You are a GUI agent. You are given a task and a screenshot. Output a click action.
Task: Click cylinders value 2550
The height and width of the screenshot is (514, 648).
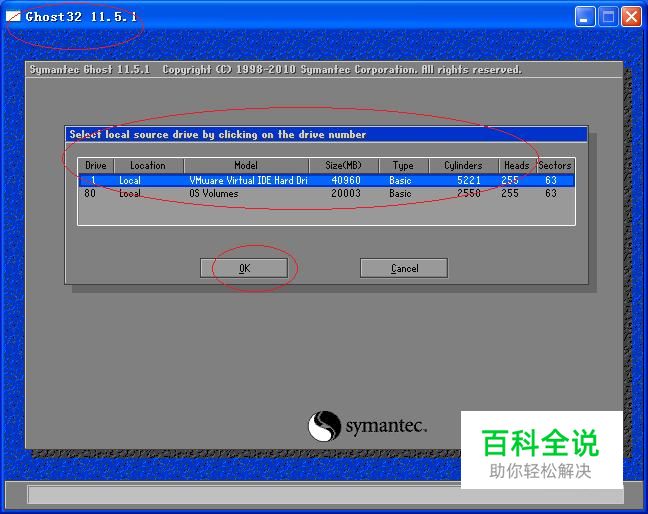coord(469,193)
